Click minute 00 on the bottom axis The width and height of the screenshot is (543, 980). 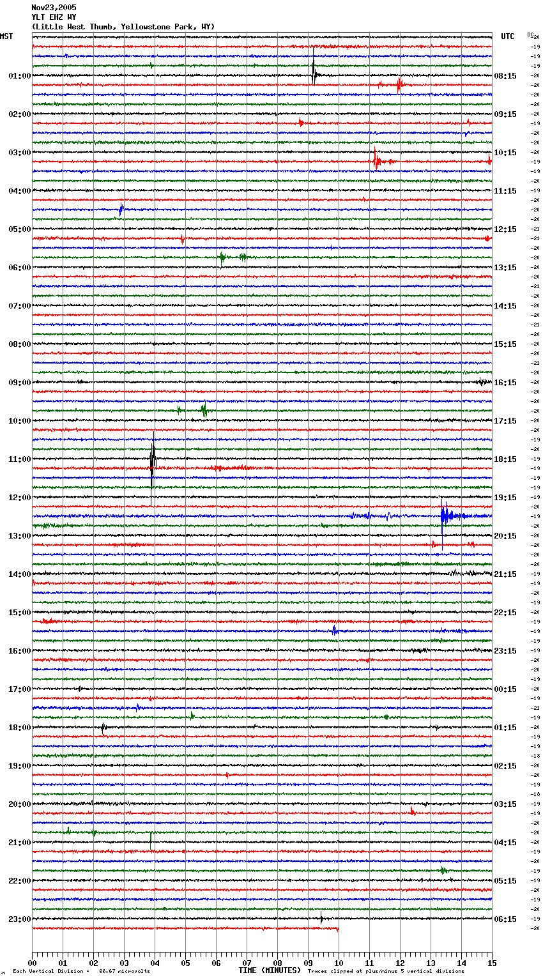tap(32, 963)
